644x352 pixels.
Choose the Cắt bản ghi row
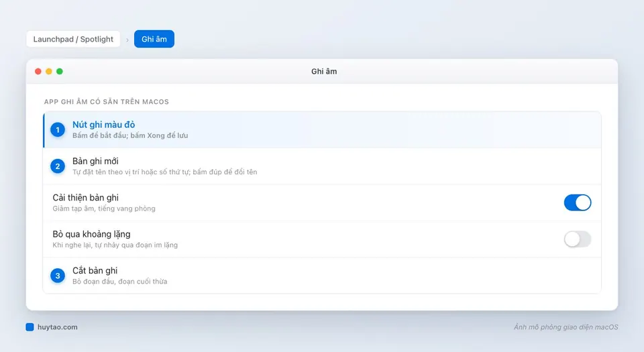(322, 276)
